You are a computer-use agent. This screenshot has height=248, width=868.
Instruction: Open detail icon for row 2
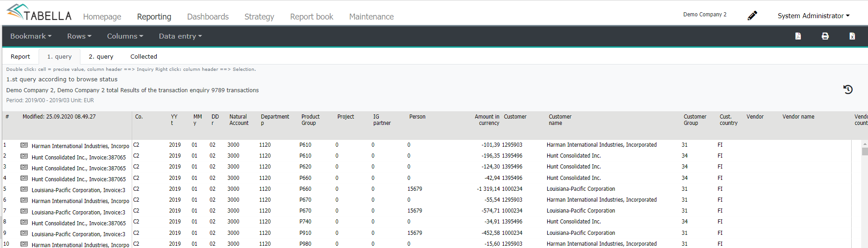click(x=24, y=156)
